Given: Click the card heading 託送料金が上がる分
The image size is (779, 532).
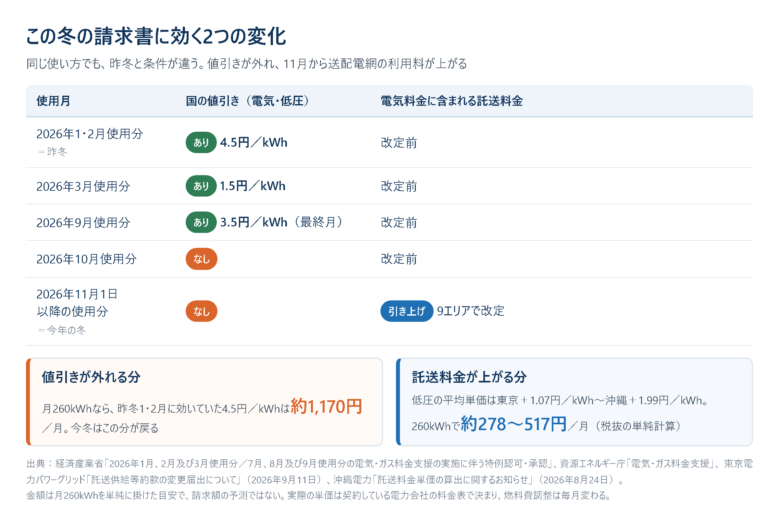Looking at the screenshot, I should click(469, 377).
